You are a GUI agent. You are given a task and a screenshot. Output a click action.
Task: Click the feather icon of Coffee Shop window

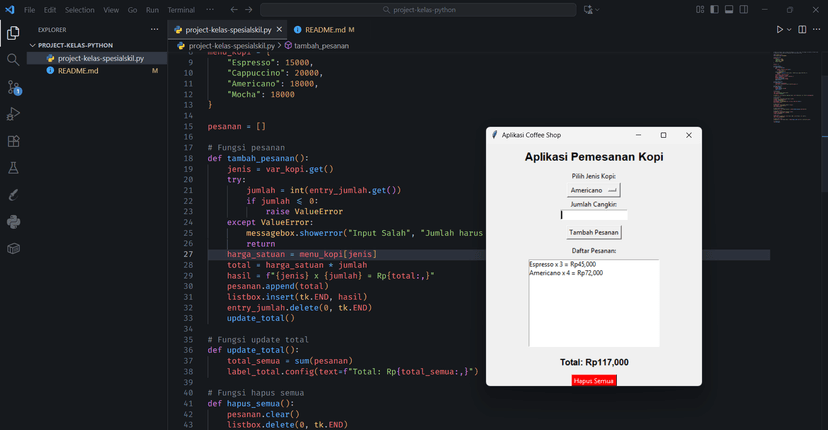(x=495, y=135)
